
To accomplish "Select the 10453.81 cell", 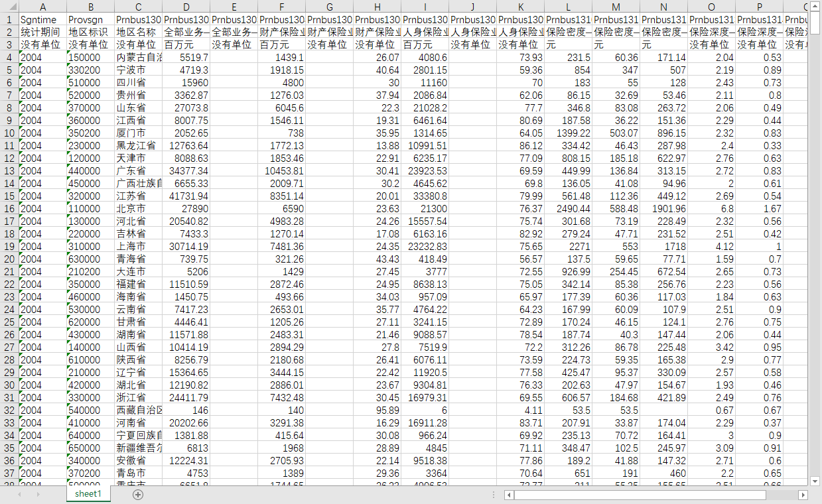I will coord(281,170).
